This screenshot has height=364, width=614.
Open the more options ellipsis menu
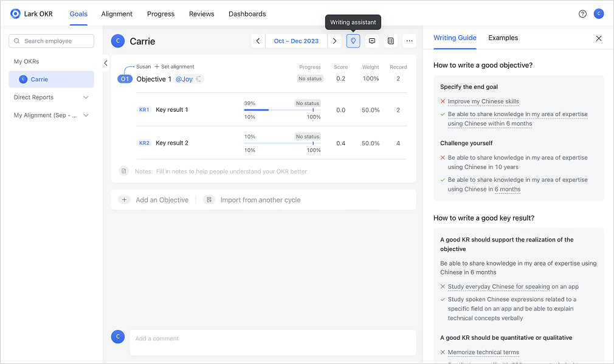pyautogui.click(x=410, y=41)
